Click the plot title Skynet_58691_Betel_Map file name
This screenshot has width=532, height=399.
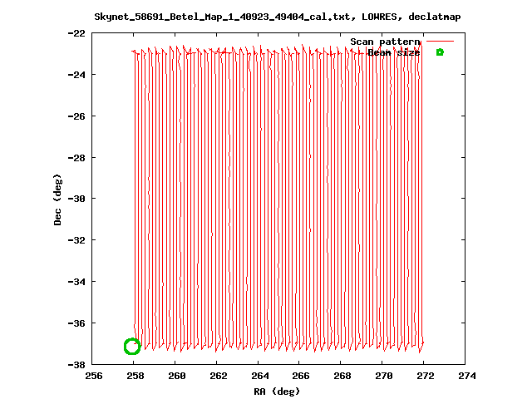222,17
